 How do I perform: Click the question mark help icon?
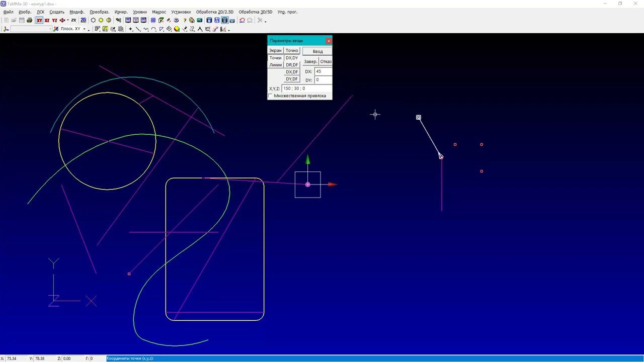(184, 21)
